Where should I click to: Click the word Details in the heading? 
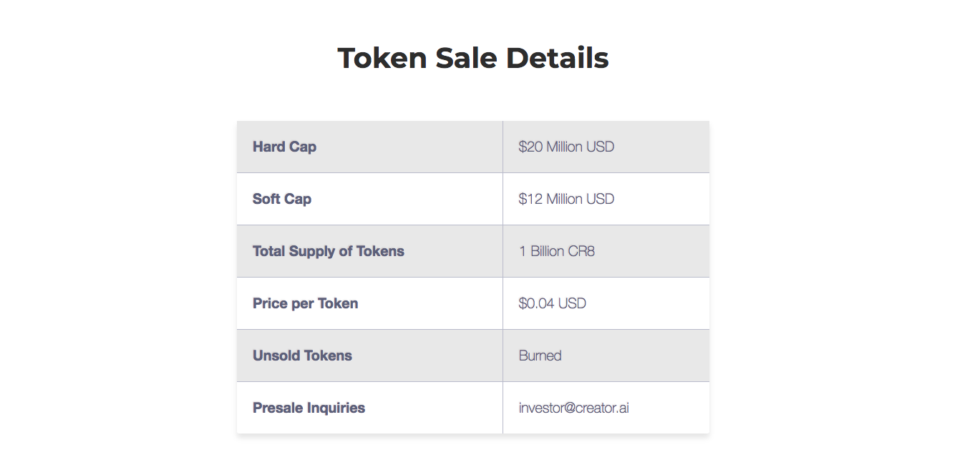(x=557, y=58)
